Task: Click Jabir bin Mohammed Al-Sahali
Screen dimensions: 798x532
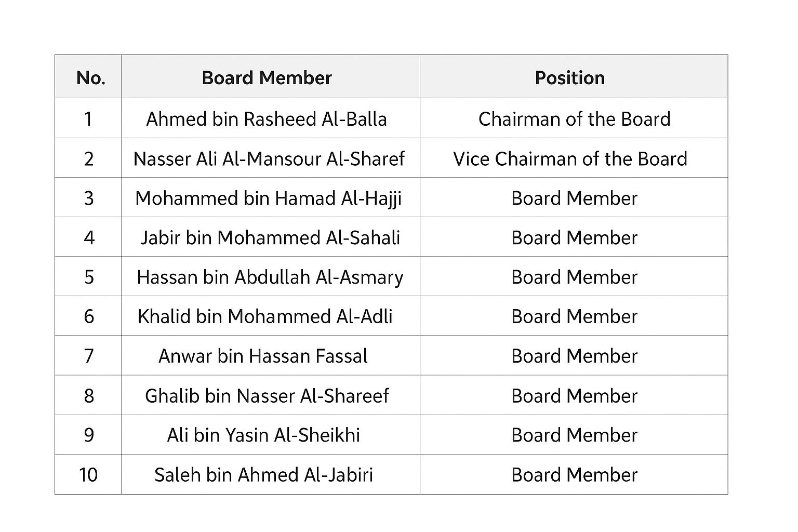Action: pos(270,237)
